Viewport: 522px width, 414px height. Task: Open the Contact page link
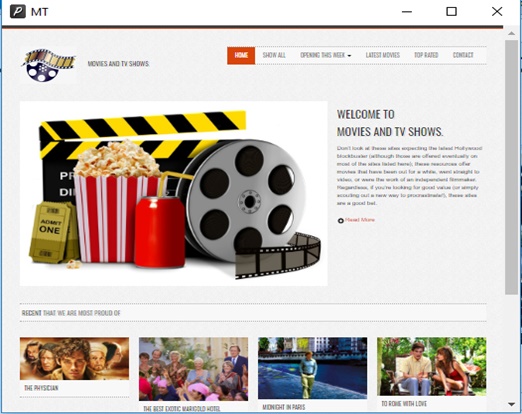tap(463, 55)
